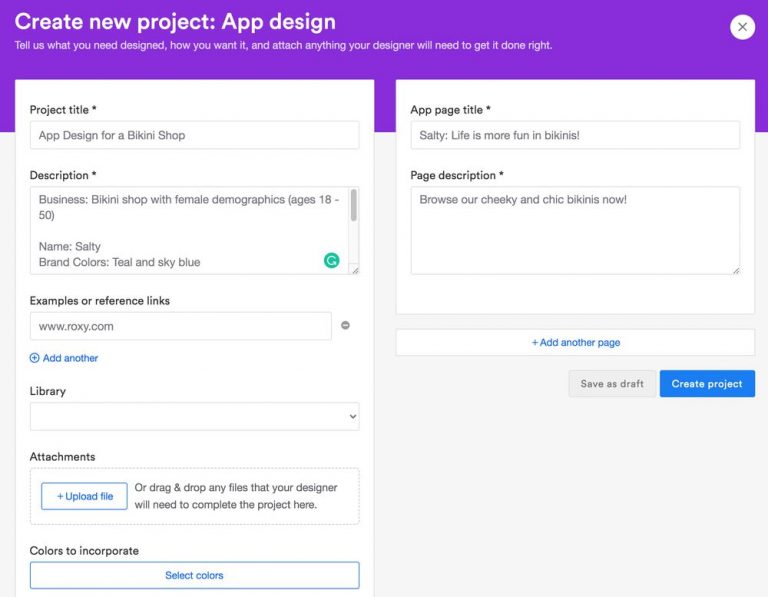Screen dimensions: 768x597
Task: Click the Grammarly icon in Description box
Action: pos(331,261)
